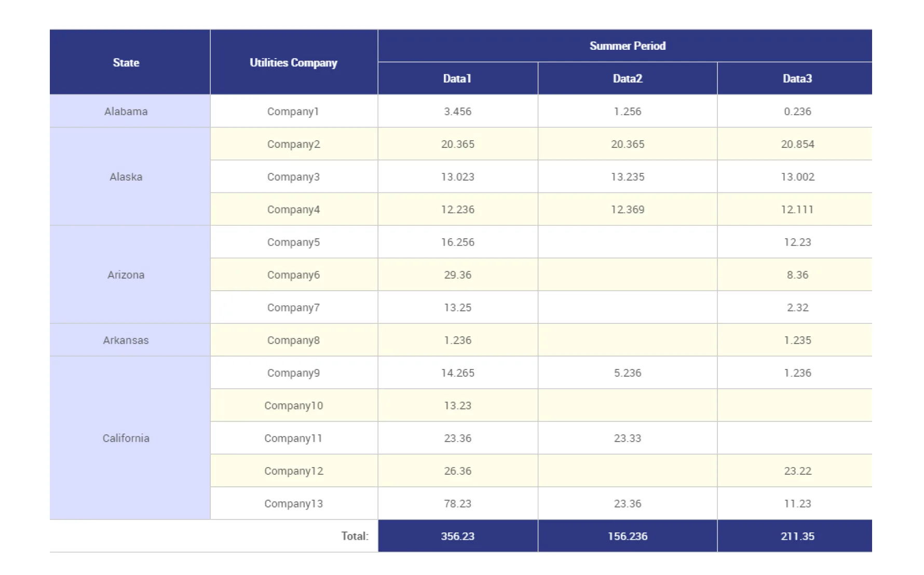Select Data1 value 12.236
Image resolution: width=924 pixels, height=575 pixels.
coord(458,209)
